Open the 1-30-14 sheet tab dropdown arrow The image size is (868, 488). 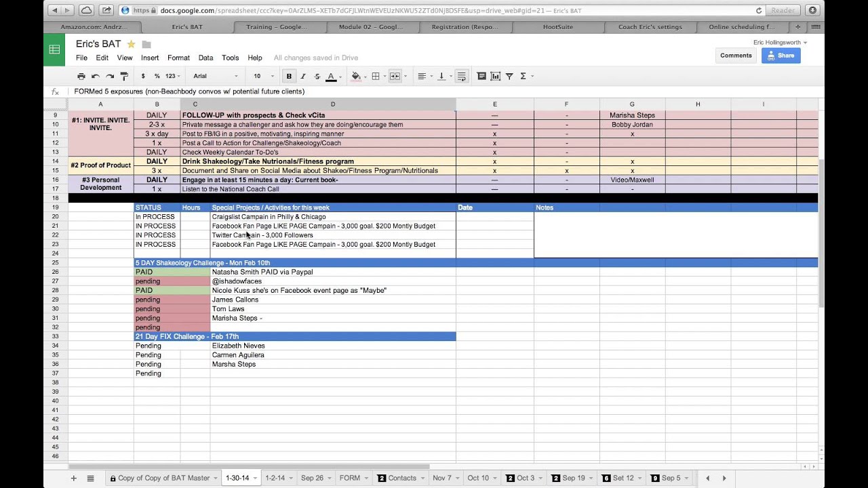pos(255,479)
